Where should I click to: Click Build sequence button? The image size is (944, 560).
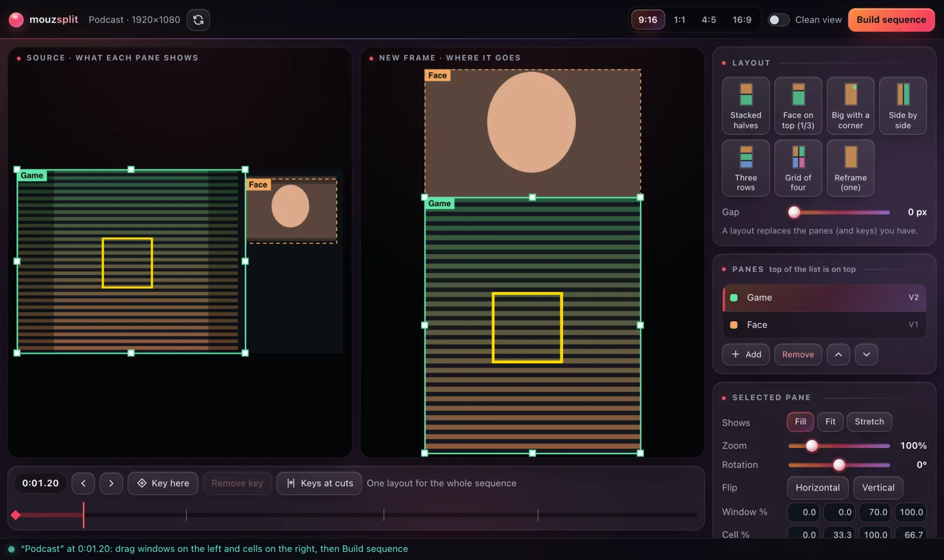pyautogui.click(x=891, y=19)
